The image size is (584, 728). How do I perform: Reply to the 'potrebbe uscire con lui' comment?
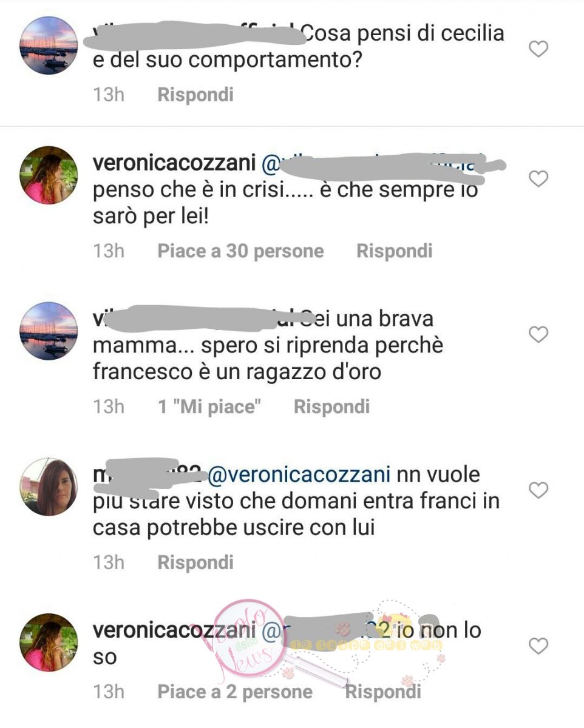click(x=195, y=562)
